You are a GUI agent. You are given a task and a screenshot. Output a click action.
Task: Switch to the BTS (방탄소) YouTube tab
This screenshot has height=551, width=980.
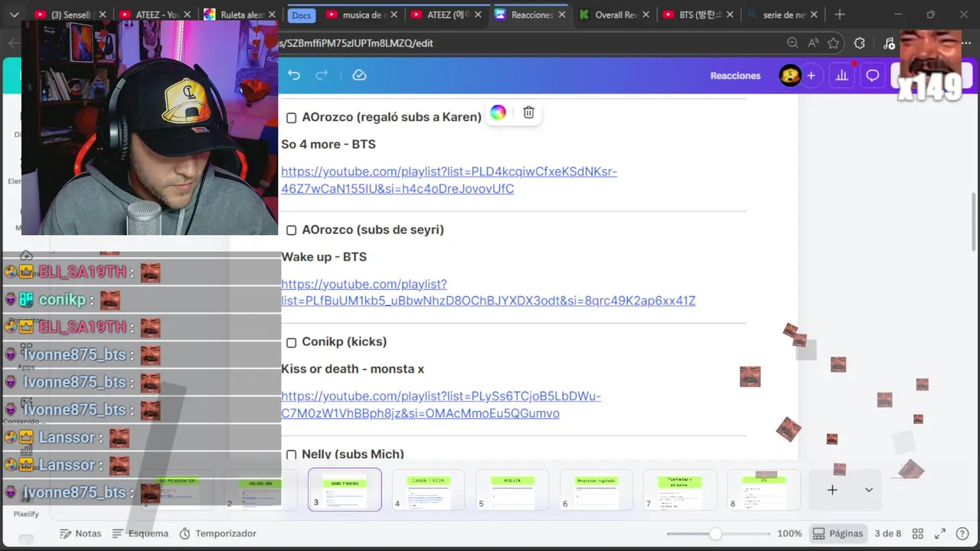[697, 15]
